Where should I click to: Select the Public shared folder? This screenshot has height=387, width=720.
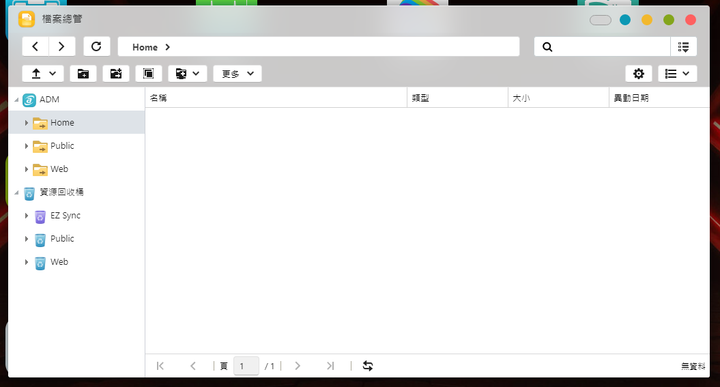coord(62,146)
